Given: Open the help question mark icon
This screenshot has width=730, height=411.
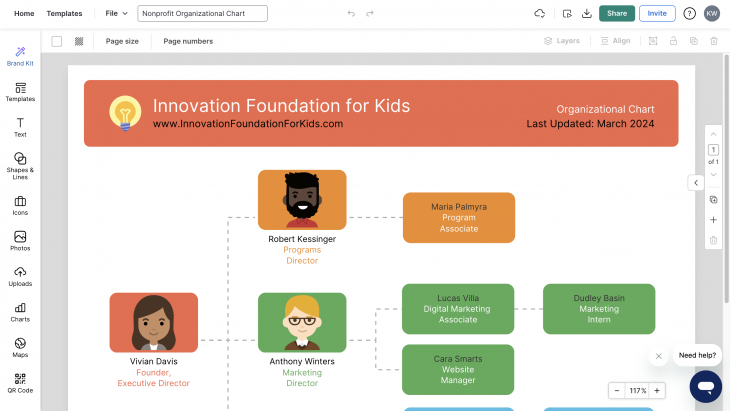Looking at the screenshot, I should pyautogui.click(x=690, y=14).
